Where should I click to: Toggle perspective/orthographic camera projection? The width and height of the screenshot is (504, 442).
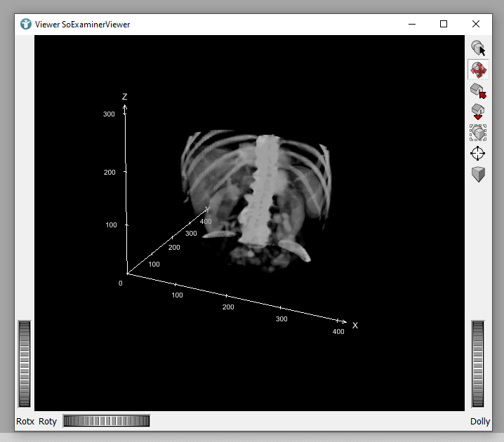pos(478,175)
